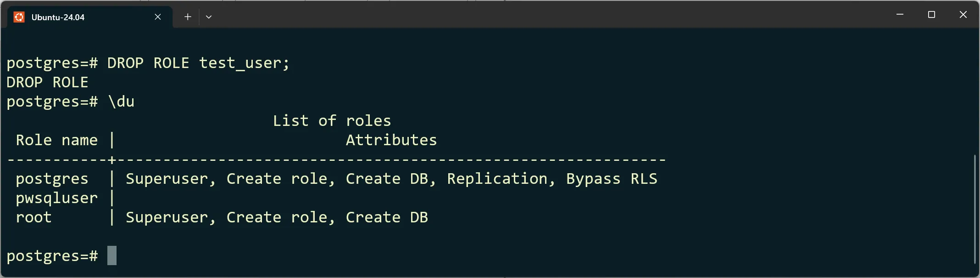Expand the new tab profile dropdown chevron
This screenshot has width=980, height=278.
(209, 17)
